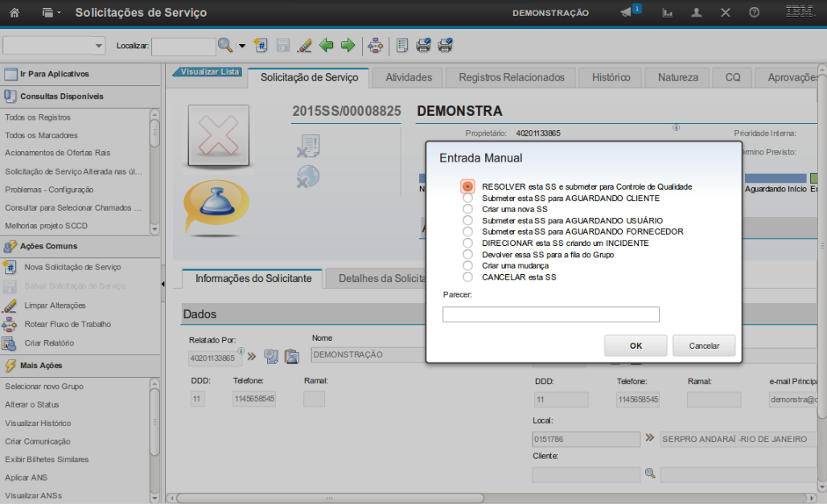This screenshot has width=827, height=504.
Task: Open the bulletin board megaphone notifications
Action: 627,13
